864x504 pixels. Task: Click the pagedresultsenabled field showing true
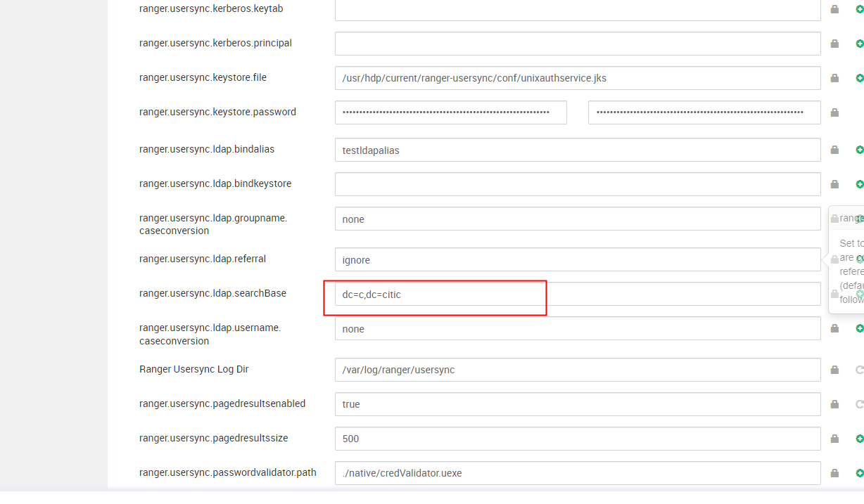click(x=578, y=404)
